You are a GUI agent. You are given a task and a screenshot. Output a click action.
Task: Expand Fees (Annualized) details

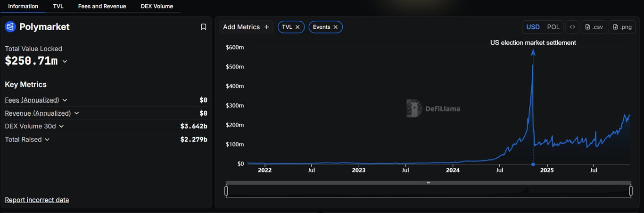[65, 100]
